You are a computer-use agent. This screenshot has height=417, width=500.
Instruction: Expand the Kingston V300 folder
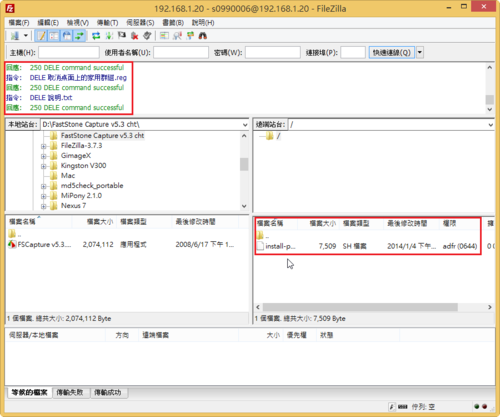tap(43, 166)
